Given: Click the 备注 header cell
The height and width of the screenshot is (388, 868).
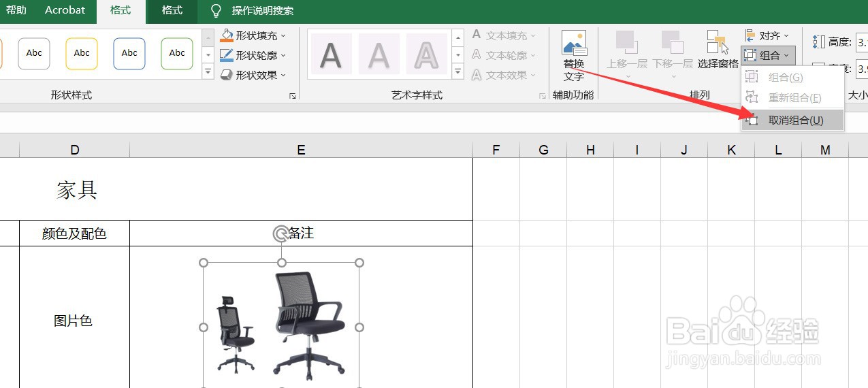Looking at the screenshot, I should click(301, 233).
